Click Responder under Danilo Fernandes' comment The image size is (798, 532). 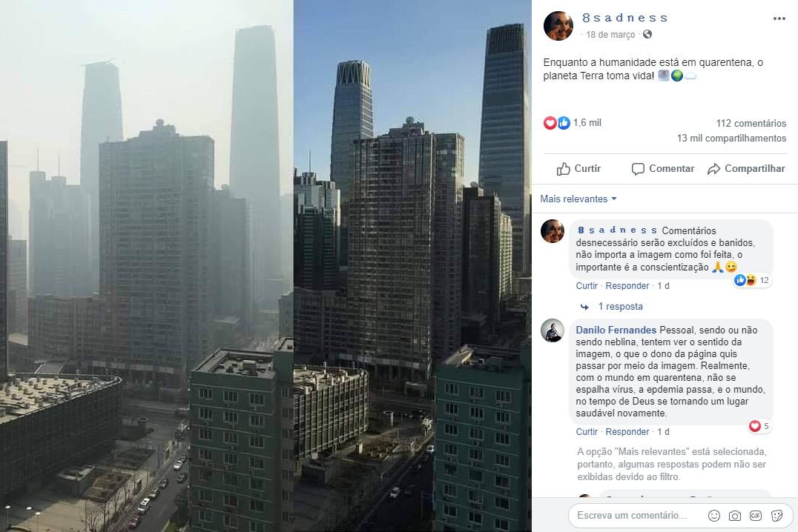click(627, 432)
